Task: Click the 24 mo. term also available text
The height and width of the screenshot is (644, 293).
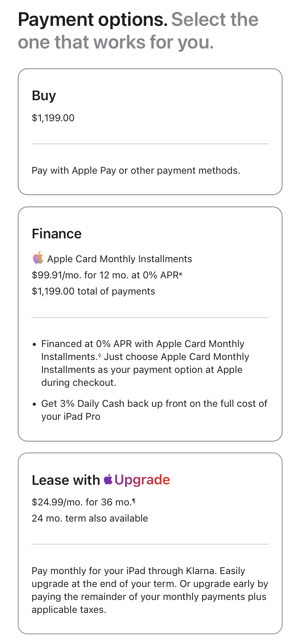Action: pyautogui.click(x=90, y=518)
